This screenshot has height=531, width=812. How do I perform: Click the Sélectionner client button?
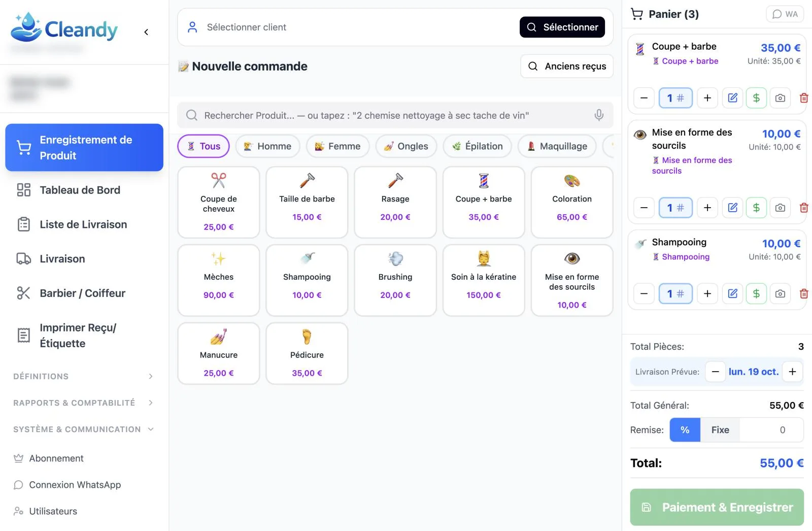tap(562, 27)
